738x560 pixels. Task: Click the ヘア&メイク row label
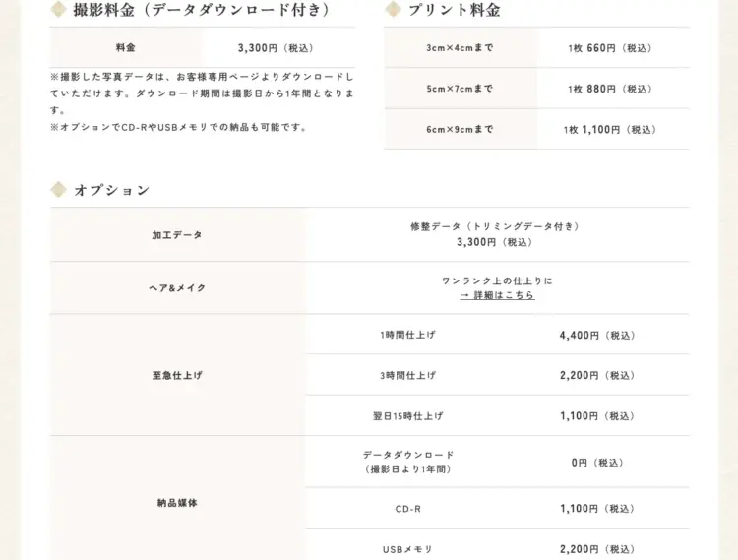pos(177,288)
